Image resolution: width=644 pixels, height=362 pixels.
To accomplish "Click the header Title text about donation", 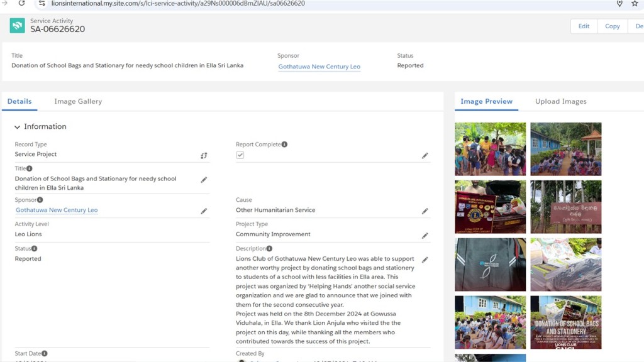I will [127, 65].
